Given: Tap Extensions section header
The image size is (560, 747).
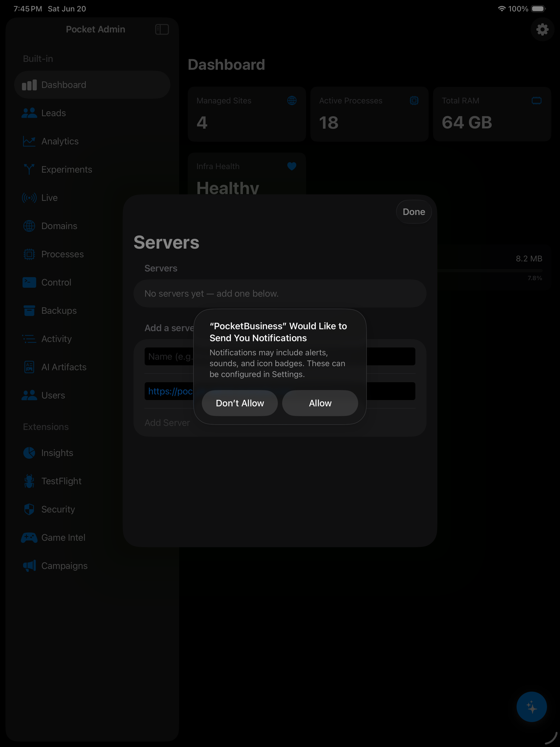Looking at the screenshot, I should coord(46,426).
